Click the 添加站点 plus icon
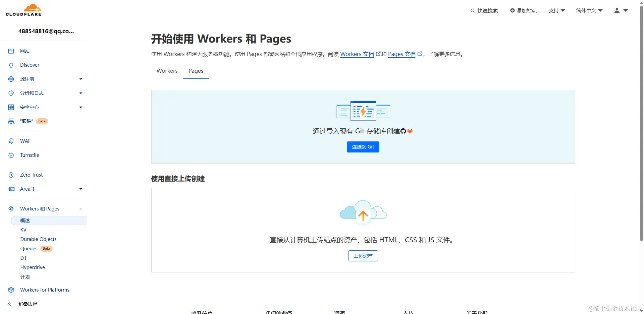The image size is (644, 314). click(512, 10)
